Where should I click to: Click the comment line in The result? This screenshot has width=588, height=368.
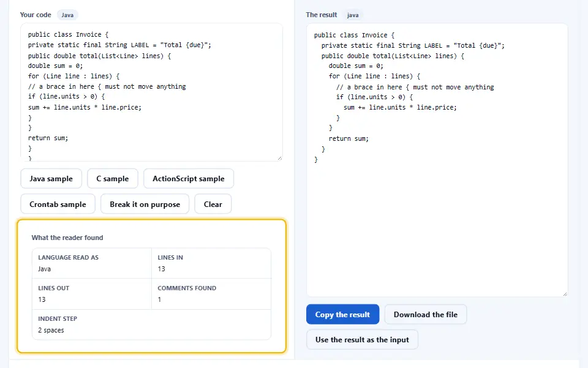[415, 87]
